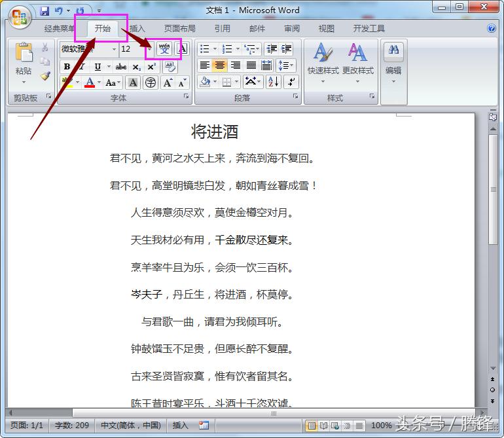
Task: Expand multilevel list dropdown
Action: [x=258, y=49]
